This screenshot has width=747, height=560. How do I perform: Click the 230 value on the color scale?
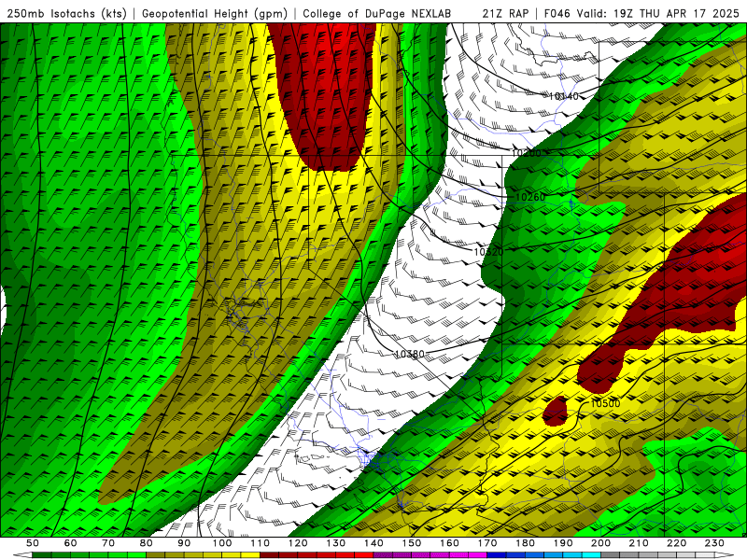pyautogui.click(x=714, y=543)
